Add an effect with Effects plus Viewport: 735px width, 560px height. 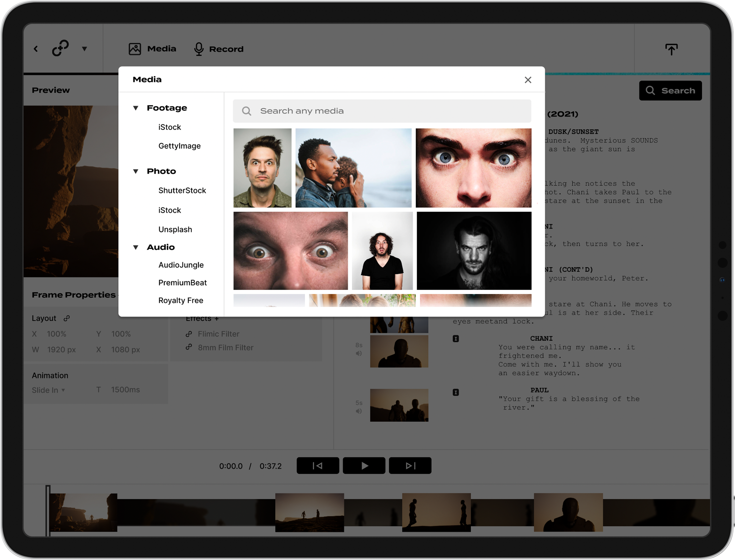click(x=216, y=319)
